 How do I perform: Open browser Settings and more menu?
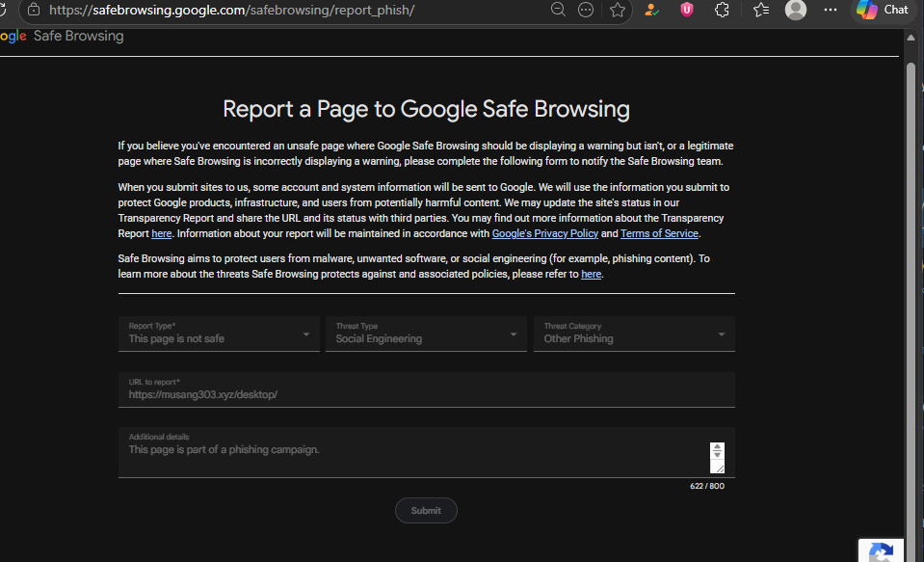(x=831, y=10)
